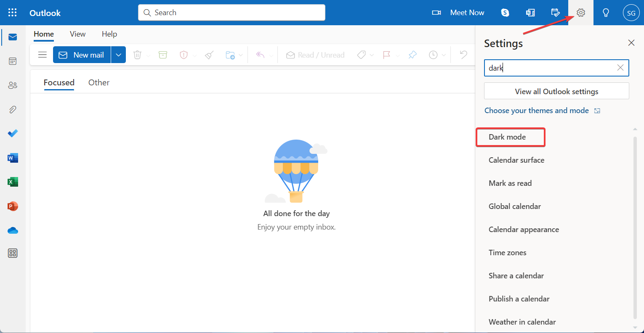The image size is (644, 333).
Task: Select Share a calendar settings result
Action: pyautogui.click(x=516, y=276)
